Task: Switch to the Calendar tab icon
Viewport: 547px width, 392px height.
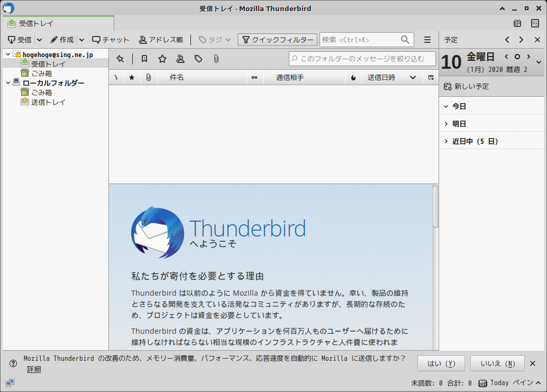Action: [517, 23]
